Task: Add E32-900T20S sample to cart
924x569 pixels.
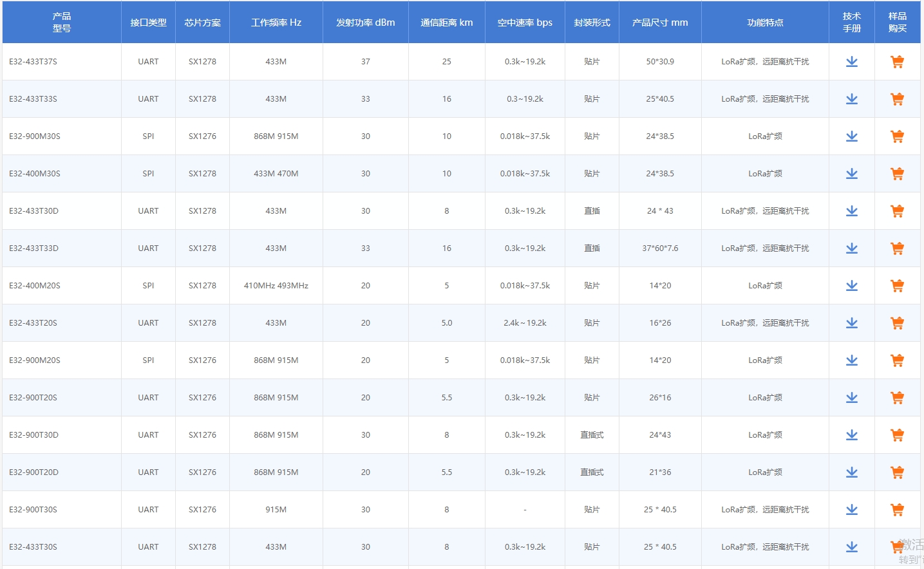Action: 897,398
